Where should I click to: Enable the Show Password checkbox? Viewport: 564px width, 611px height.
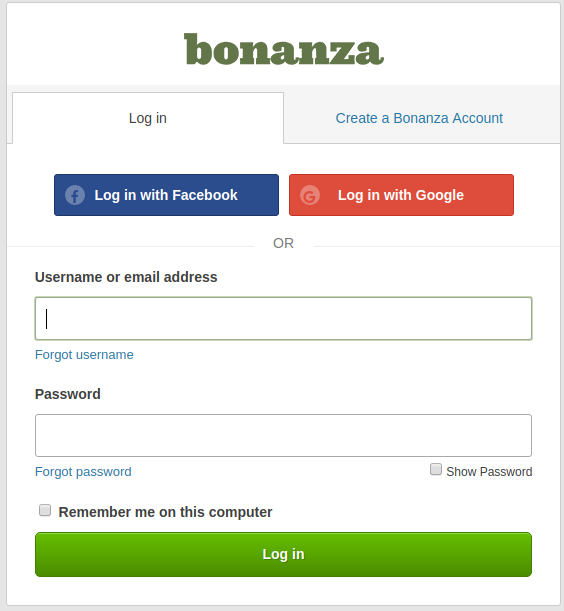point(436,469)
